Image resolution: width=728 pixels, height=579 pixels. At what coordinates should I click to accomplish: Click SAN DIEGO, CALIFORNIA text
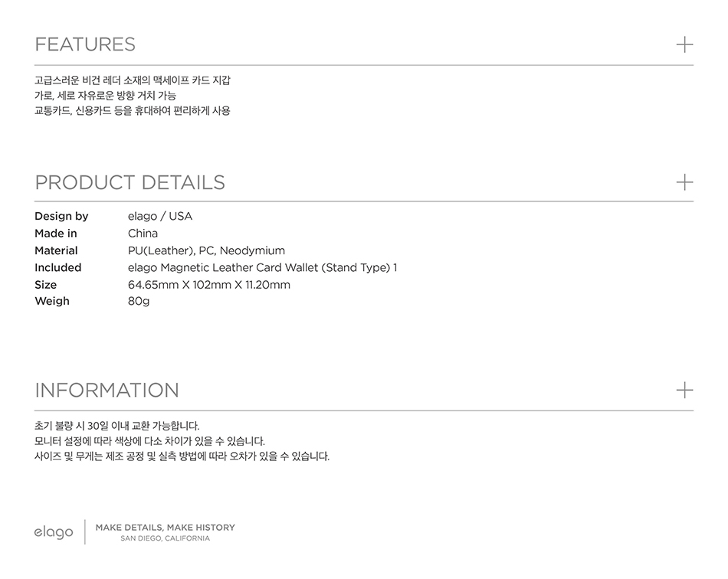click(166, 538)
